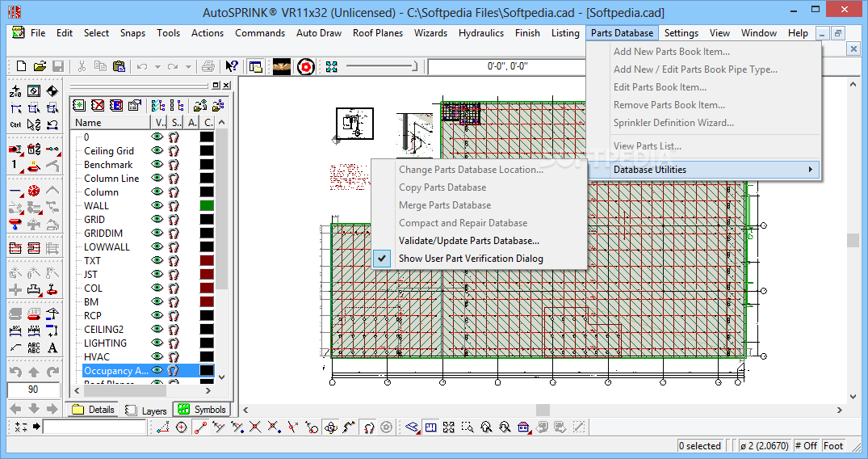Toggle visibility eye of Ceiling Grid layer
The height and width of the screenshot is (459, 868).
(x=157, y=150)
